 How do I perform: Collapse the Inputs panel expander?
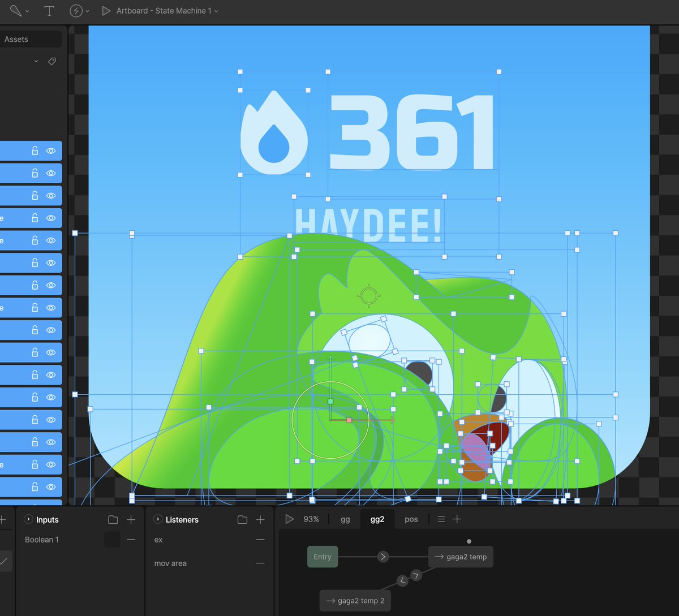coord(28,519)
